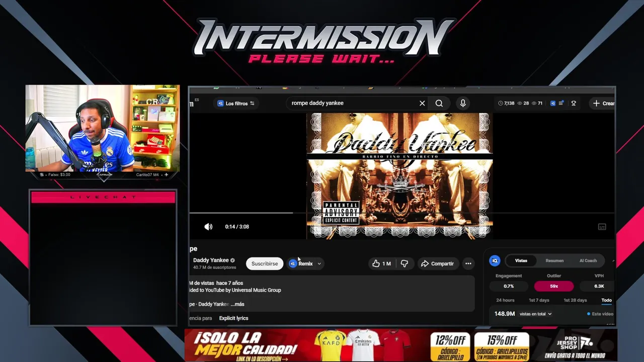This screenshot has width=644, height=362.
Task: Open the three-dot more actions menu
Action: [x=468, y=263]
